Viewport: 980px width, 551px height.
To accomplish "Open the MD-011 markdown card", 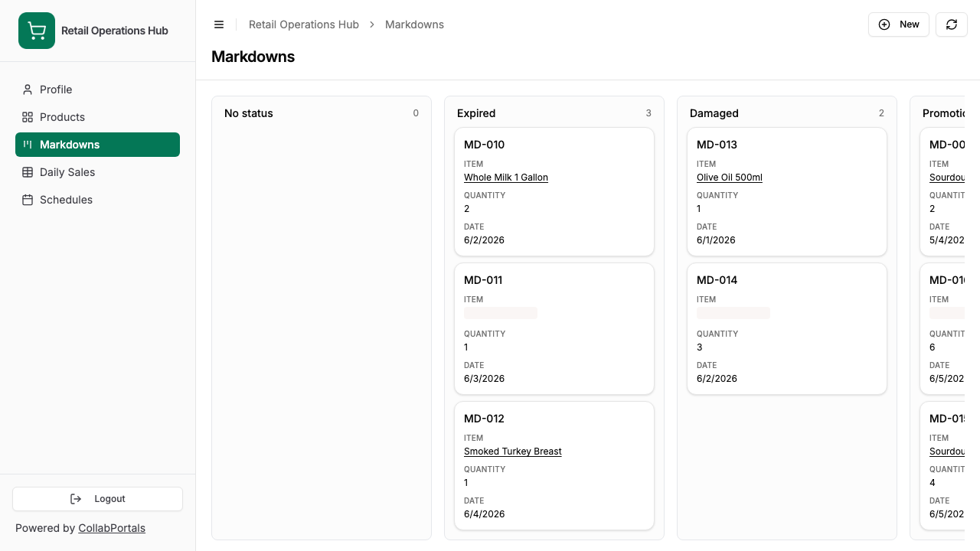I will (x=554, y=329).
